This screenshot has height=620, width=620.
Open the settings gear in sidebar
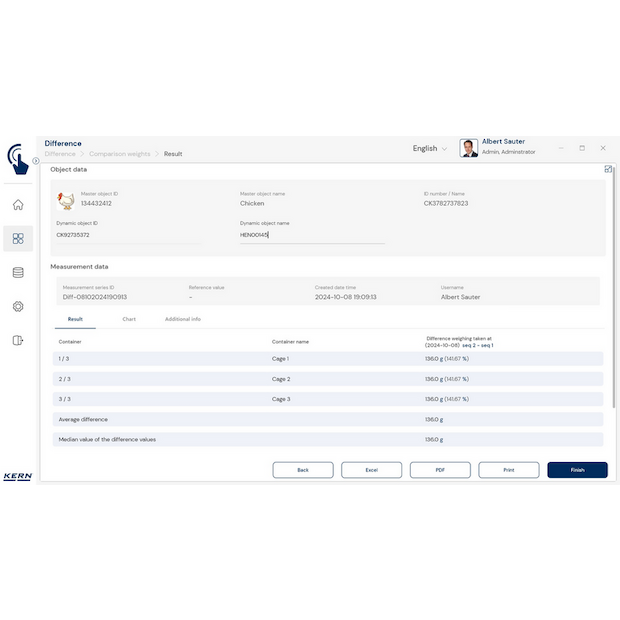pyautogui.click(x=18, y=306)
